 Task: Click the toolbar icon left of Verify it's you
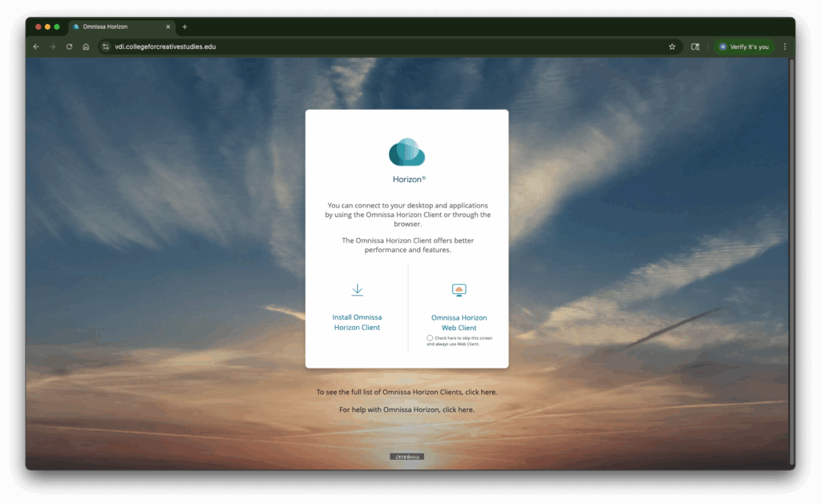[695, 46]
